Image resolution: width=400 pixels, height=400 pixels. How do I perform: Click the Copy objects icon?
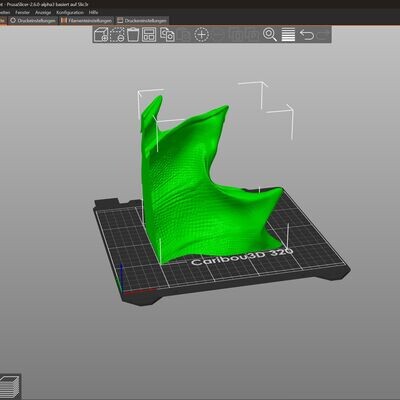pos(167,35)
